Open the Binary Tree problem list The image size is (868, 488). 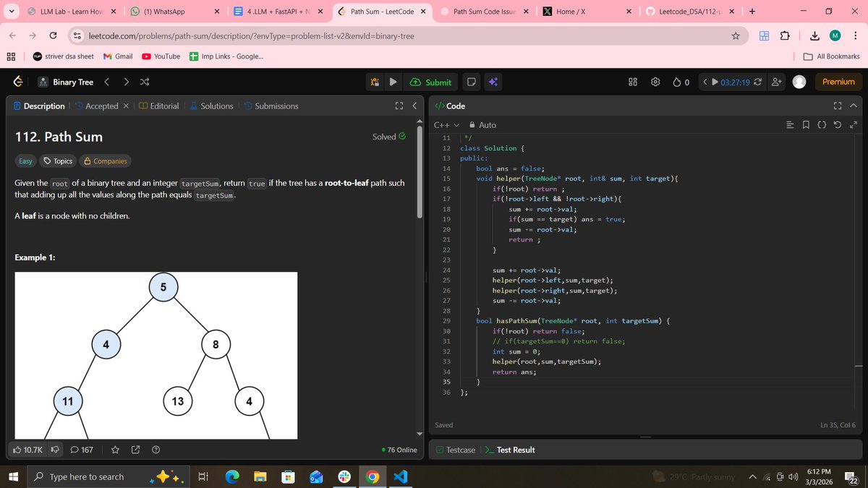tap(65, 82)
